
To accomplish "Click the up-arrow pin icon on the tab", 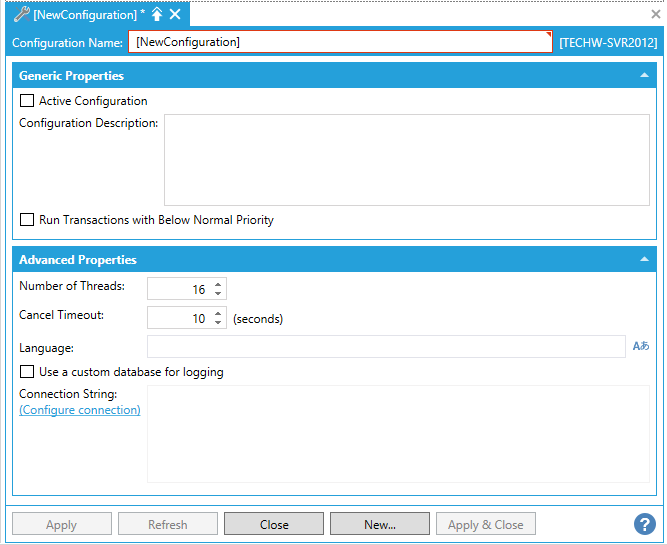I will point(157,14).
